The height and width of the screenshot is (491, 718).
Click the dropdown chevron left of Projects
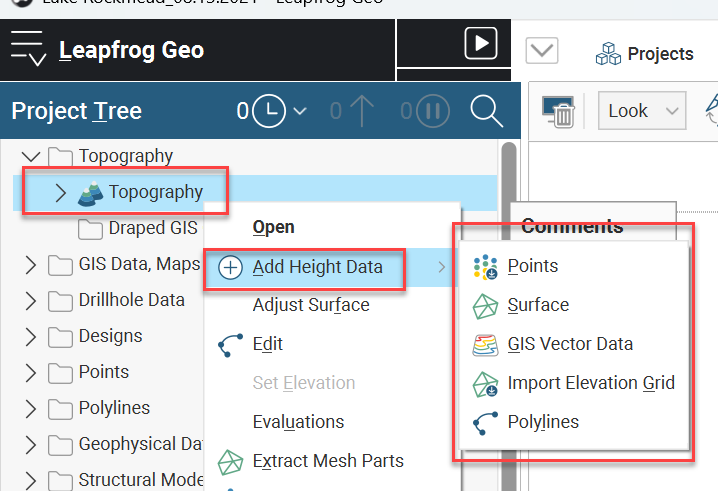click(x=542, y=50)
